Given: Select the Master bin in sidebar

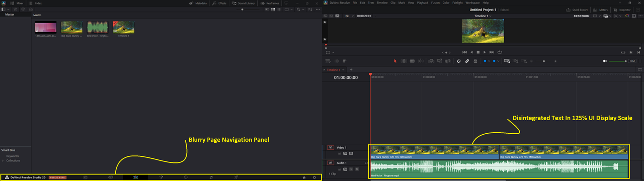Looking at the screenshot, I should [x=10, y=14].
